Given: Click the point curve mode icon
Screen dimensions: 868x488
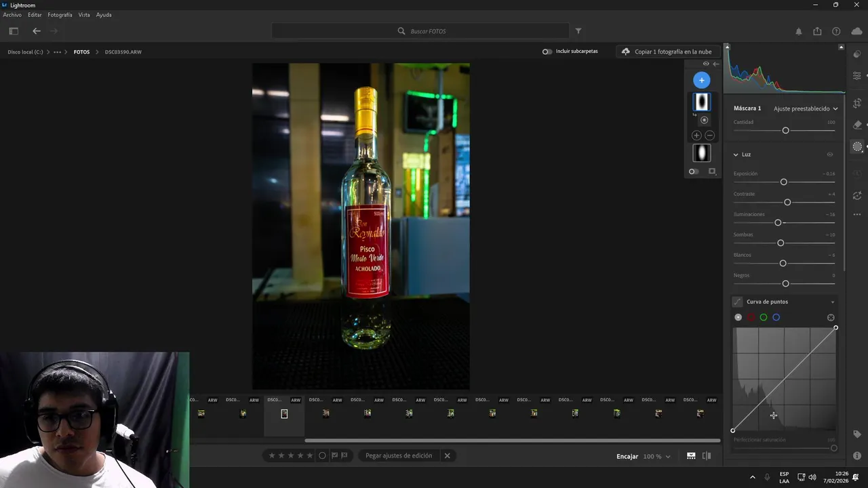Looking at the screenshot, I should (737, 302).
